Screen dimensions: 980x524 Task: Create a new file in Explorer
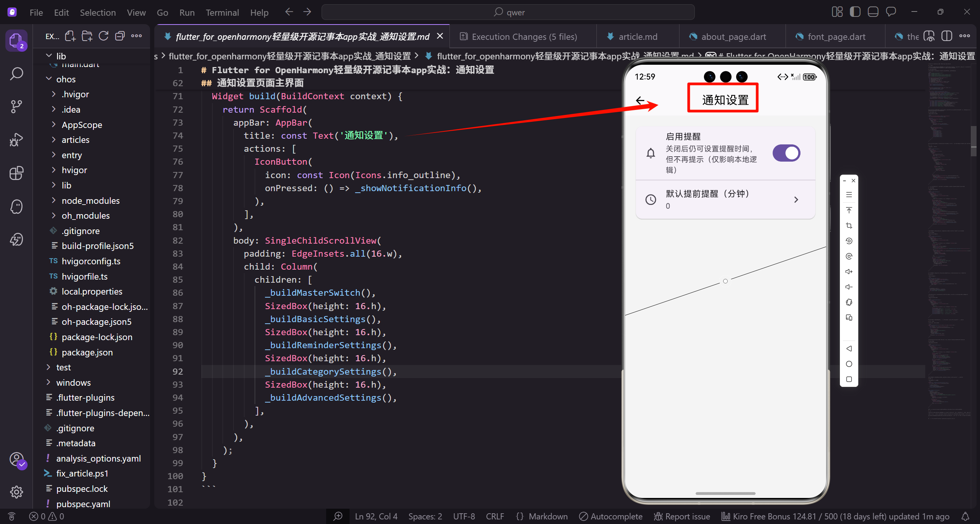pos(70,36)
